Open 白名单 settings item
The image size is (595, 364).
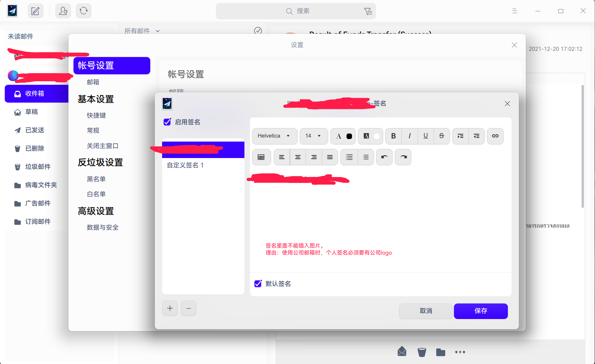[96, 194]
